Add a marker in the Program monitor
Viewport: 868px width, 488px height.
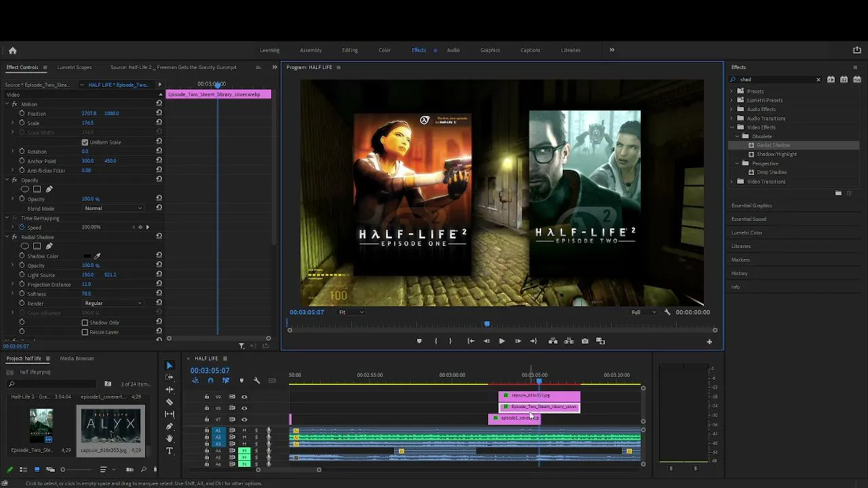[419, 341]
